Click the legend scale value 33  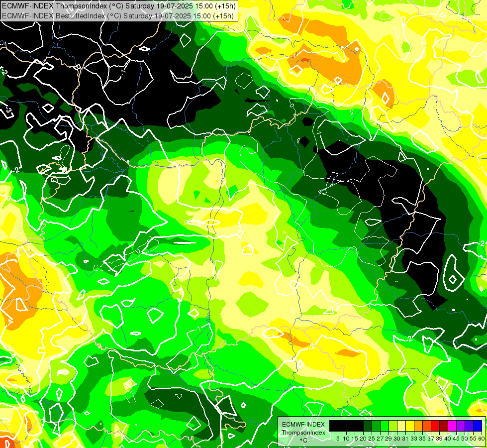point(414,439)
